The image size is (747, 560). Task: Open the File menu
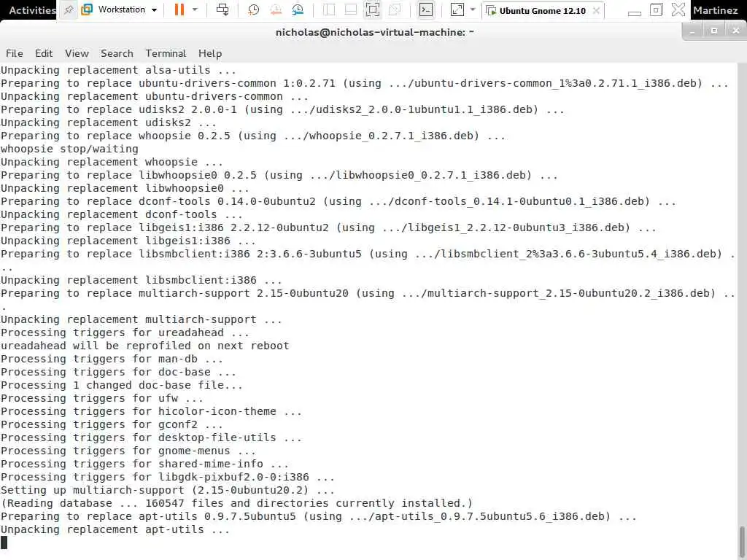click(x=15, y=53)
